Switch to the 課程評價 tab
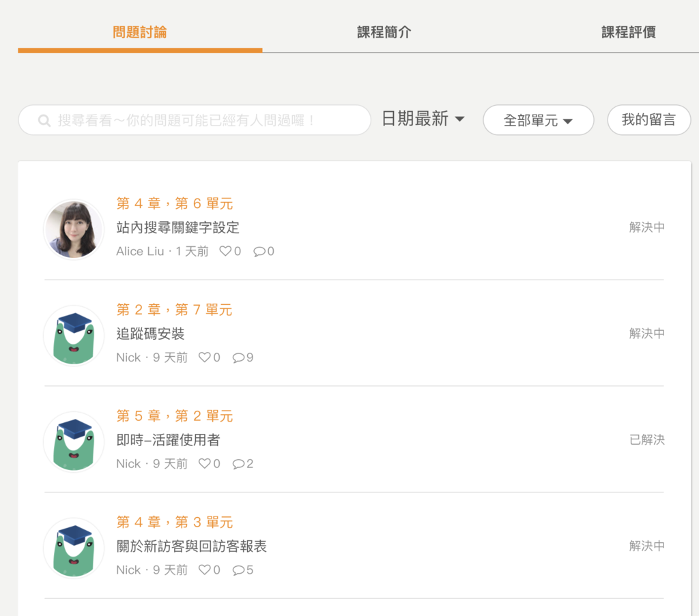Viewport: 699px width, 616px height. coord(628,32)
